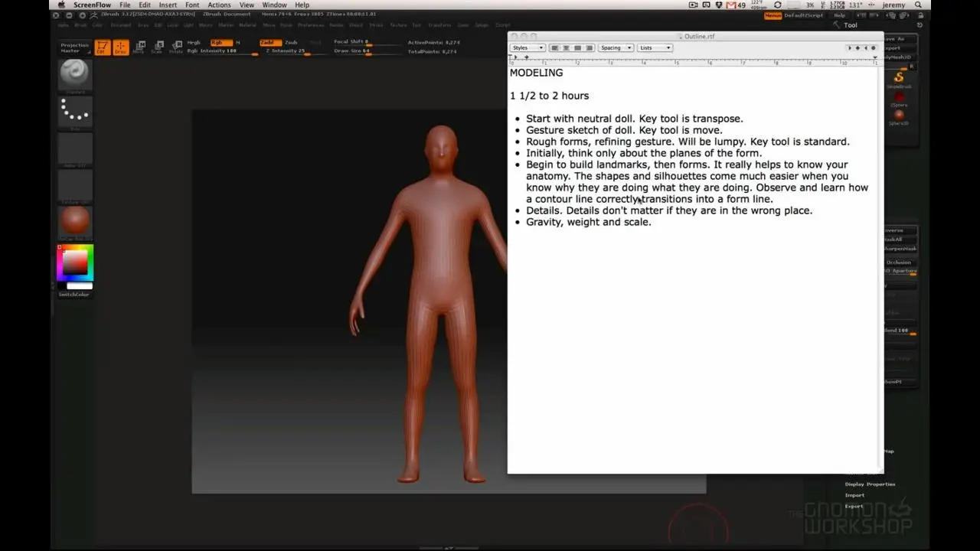Adjust the Rgb Intensity slider
This screenshot has width=980, height=551.
click(x=222, y=51)
